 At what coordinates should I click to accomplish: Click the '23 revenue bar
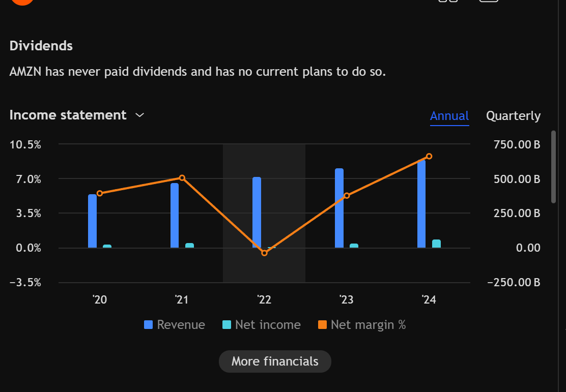pos(339,208)
